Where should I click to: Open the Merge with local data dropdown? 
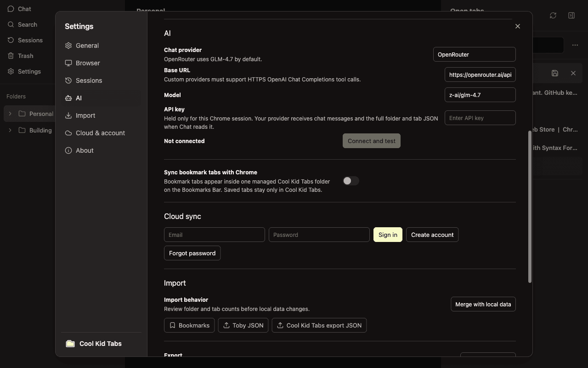(x=483, y=304)
